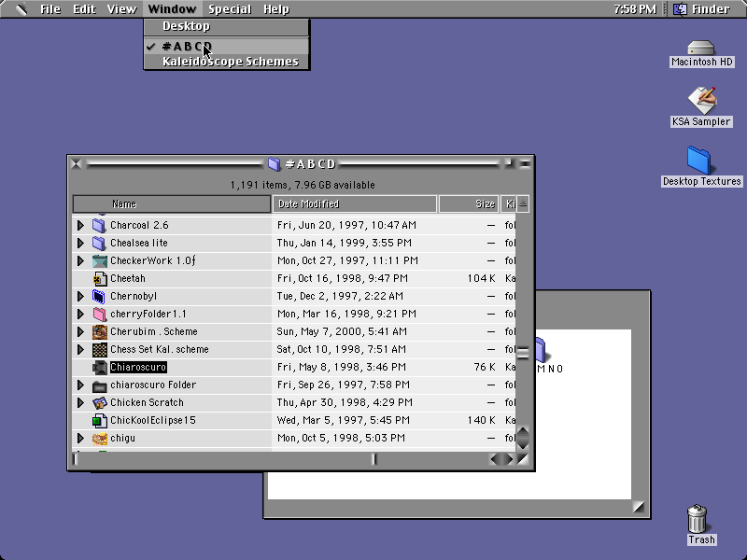Click the Chealsea lite folder icon
This screenshot has height=560, width=747.
coord(99,243)
